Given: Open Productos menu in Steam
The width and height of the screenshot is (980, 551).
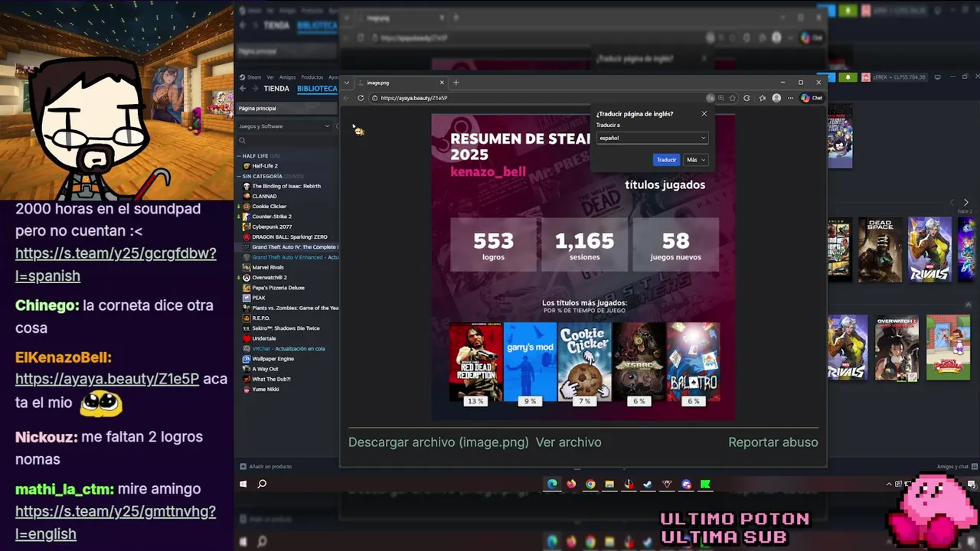Looking at the screenshot, I should (312, 77).
